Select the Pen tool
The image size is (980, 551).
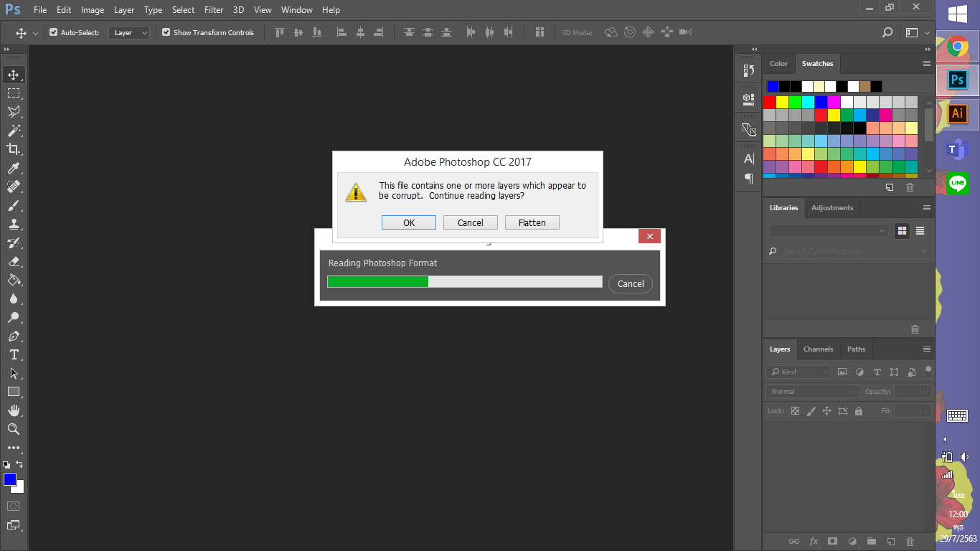tap(14, 336)
